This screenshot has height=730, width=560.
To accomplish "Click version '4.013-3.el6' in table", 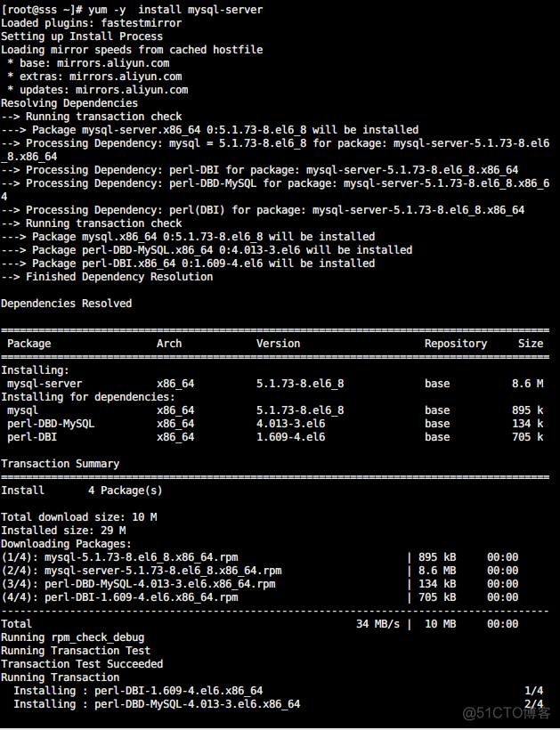I will [x=291, y=424].
